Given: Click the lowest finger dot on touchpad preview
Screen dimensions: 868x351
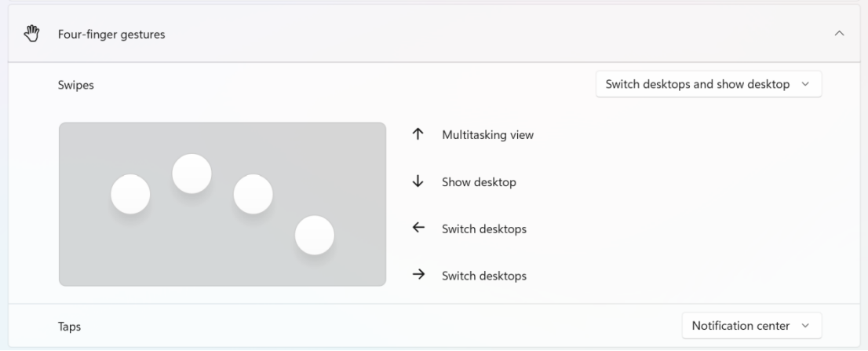Looking at the screenshot, I should (314, 235).
